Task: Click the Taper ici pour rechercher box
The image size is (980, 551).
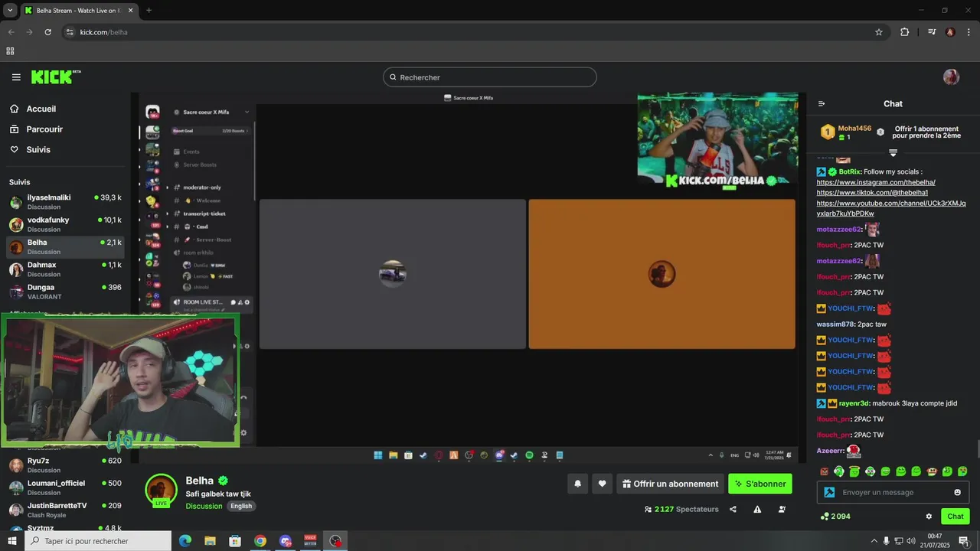Action: click(x=98, y=541)
